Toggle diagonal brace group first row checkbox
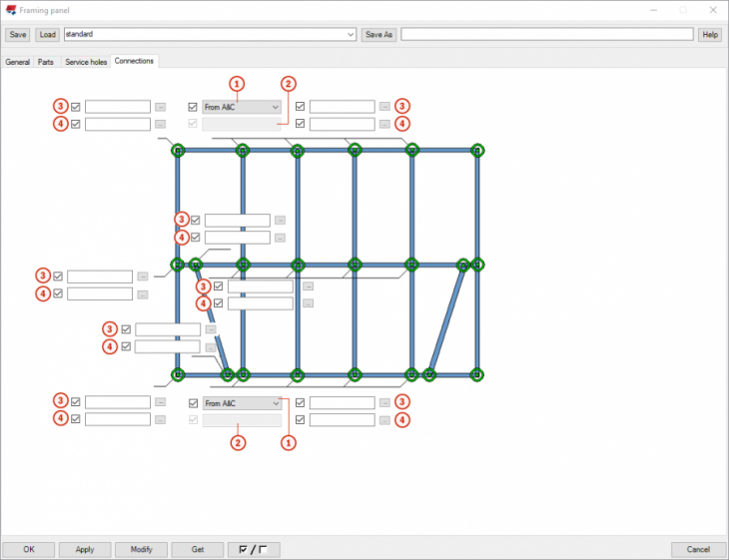Screen dimensions: 729x560 pyautogui.click(x=126, y=329)
